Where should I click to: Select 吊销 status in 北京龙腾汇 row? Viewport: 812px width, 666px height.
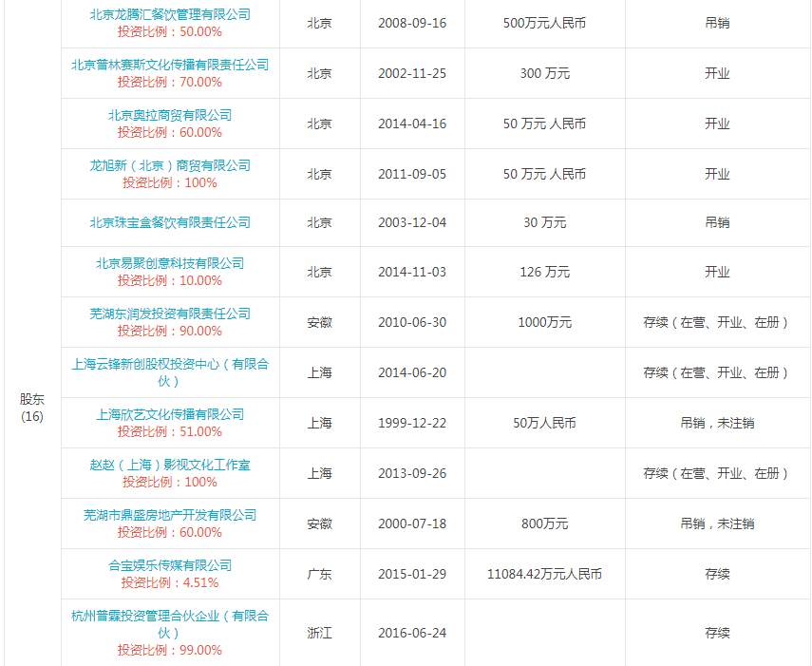pos(717,24)
